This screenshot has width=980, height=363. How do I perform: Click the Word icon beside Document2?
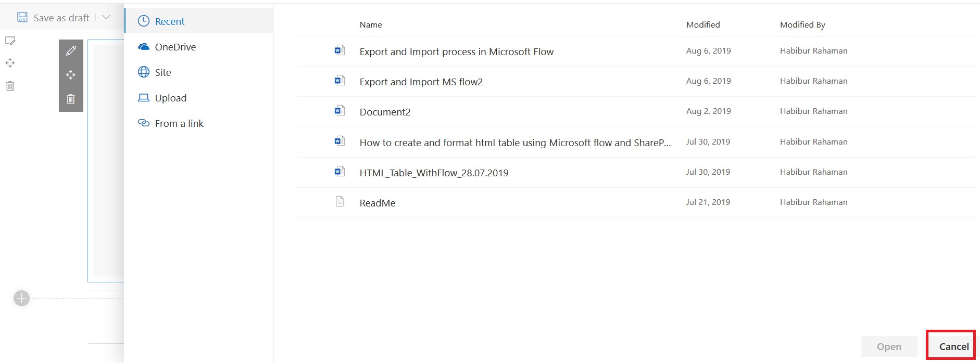(x=340, y=110)
